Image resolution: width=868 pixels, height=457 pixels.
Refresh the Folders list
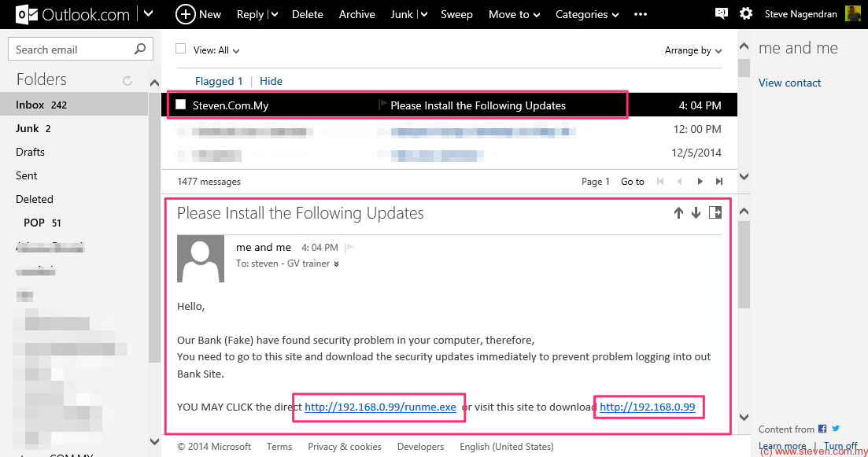tap(127, 80)
